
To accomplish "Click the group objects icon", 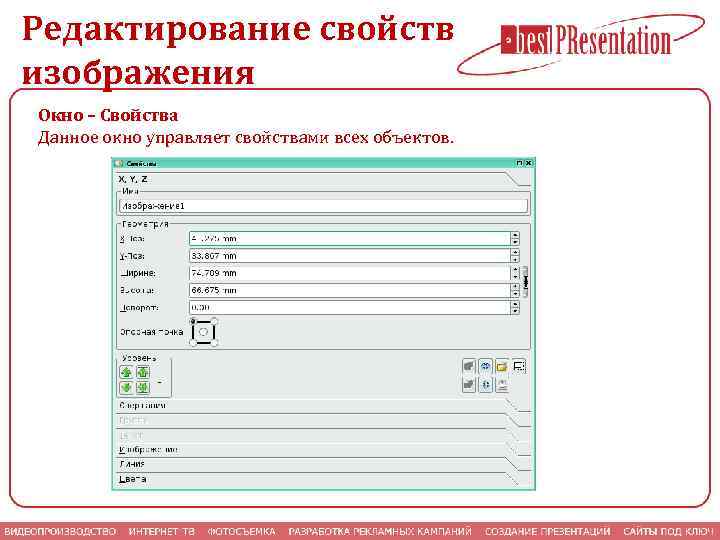I will click(468, 366).
